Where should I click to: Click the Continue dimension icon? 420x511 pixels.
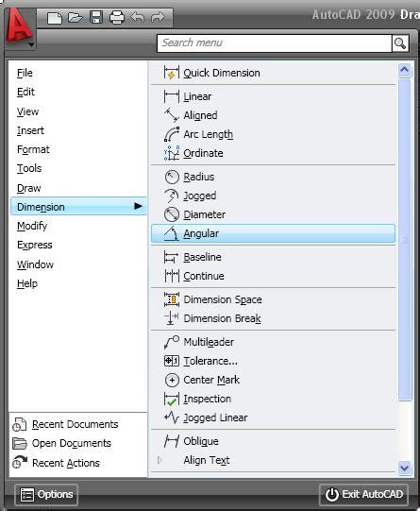point(171,276)
